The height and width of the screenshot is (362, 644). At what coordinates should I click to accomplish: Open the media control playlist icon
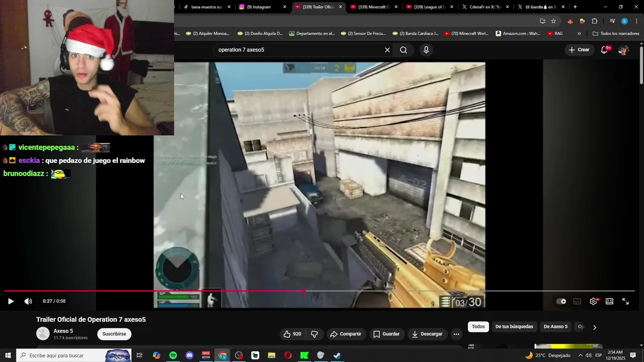(x=612, y=21)
